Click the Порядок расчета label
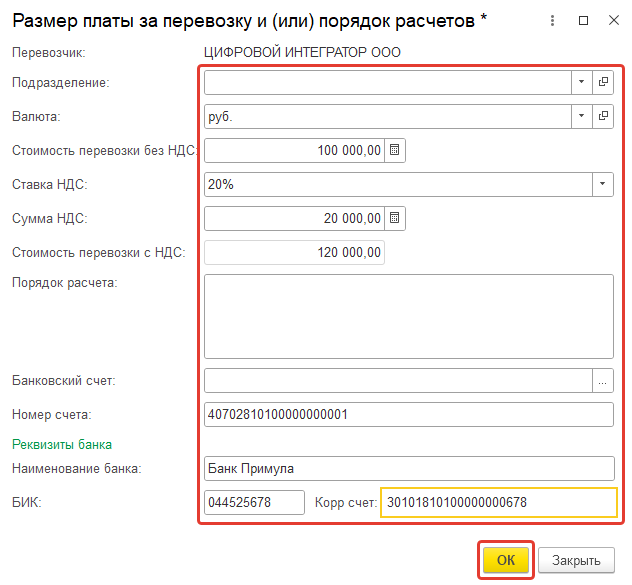Screen dimensions: 632x585 coord(64,283)
